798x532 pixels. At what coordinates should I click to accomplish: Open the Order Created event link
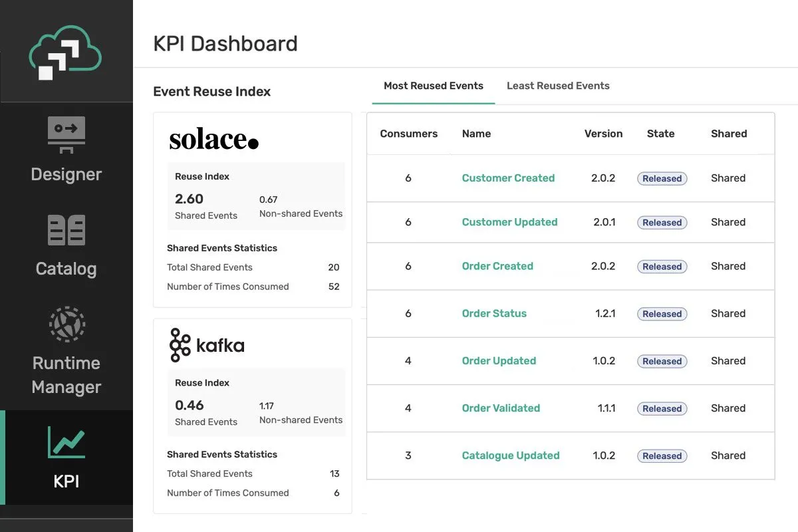(497, 266)
